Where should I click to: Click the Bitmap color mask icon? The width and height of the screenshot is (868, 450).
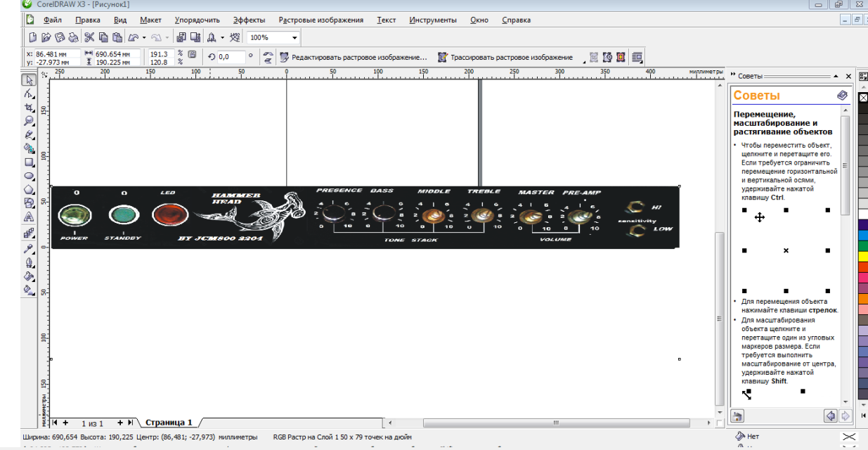[621, 57]
